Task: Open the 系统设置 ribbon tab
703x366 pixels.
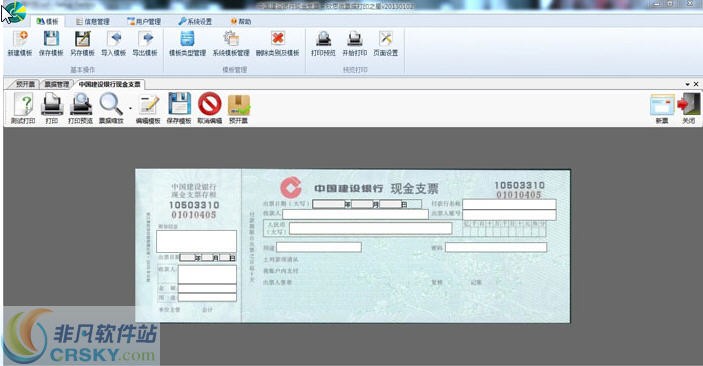Action: coord(195,21)
